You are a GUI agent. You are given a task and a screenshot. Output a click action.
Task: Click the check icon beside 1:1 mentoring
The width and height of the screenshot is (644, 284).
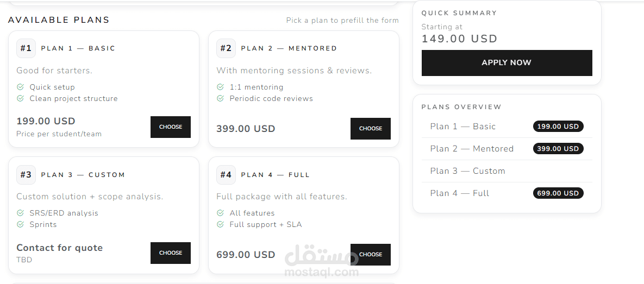220,87
